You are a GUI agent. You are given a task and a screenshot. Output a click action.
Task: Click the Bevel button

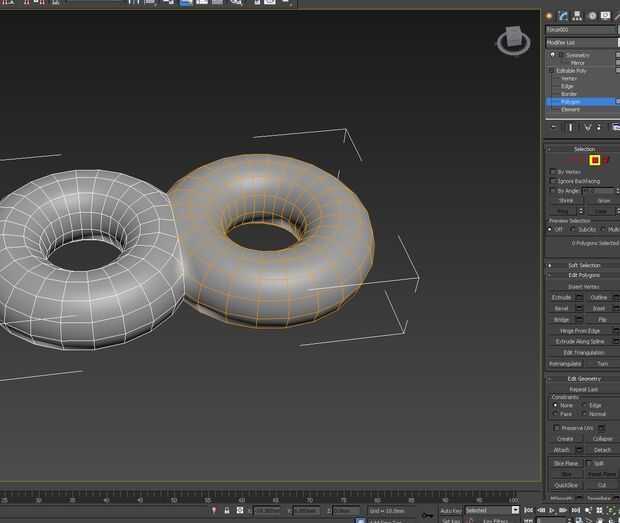click(x=561, y=308)
